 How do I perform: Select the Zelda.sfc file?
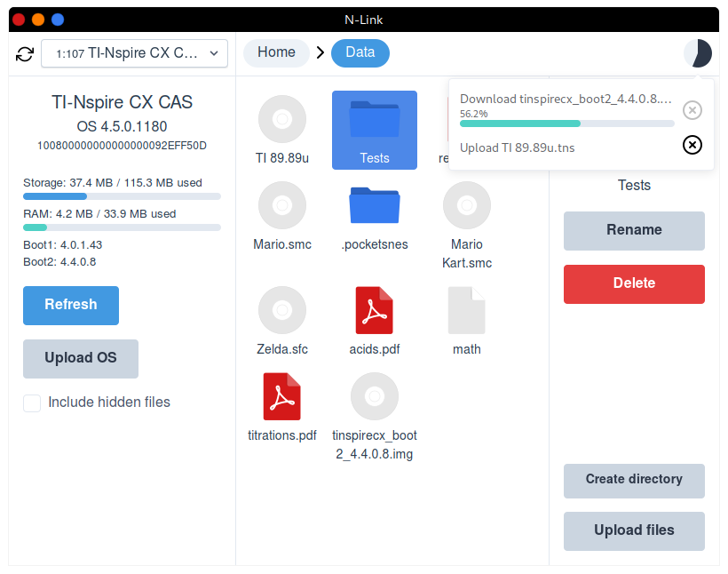coord(281,321)
